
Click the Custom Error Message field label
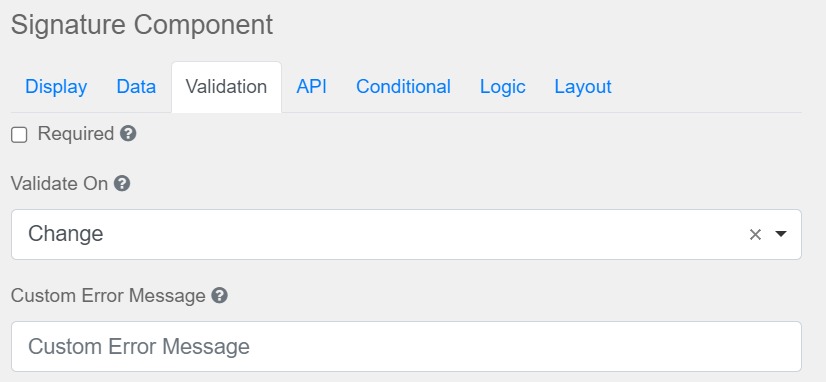(x=108, y=296)
